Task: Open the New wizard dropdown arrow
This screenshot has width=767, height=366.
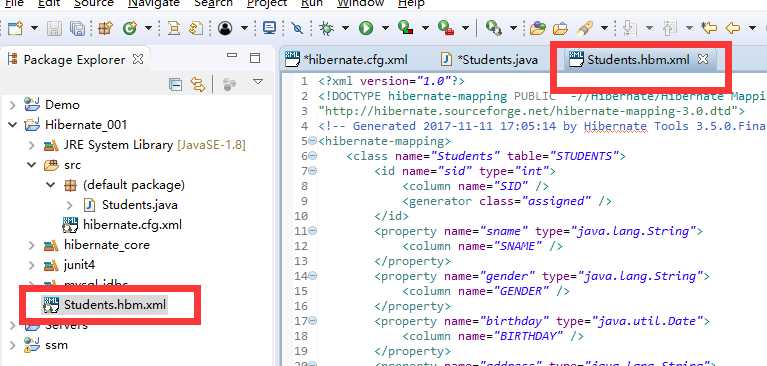Action: pos(34,28)
